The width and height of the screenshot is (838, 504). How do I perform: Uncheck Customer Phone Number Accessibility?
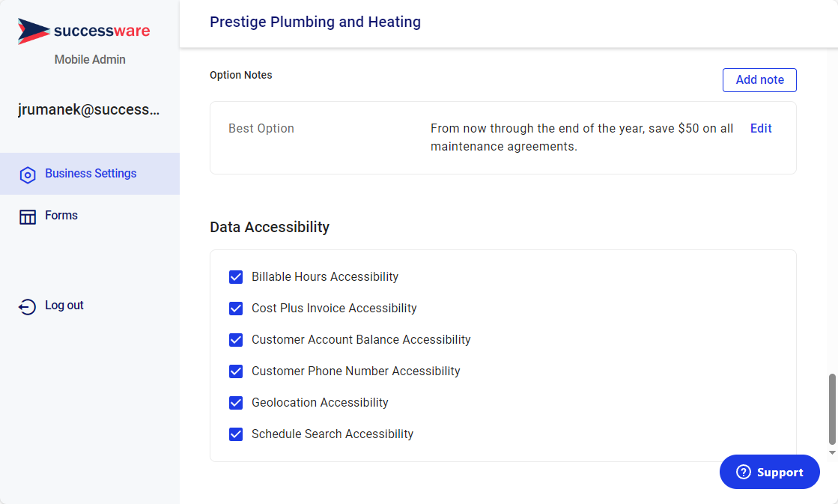(x=236, y=371)
